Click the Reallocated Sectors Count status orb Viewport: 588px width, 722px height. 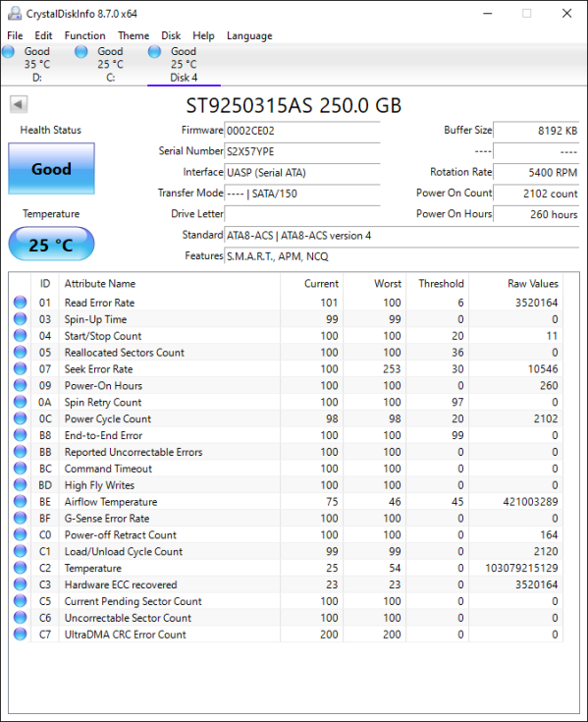point(21,352)
